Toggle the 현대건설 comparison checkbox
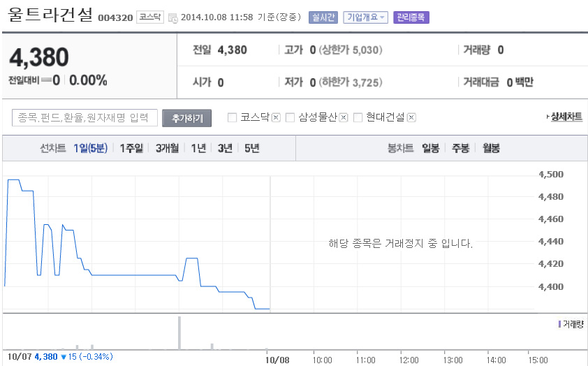Image resolution: width=588 pixels, height=366 pixels. pos(358,118)
